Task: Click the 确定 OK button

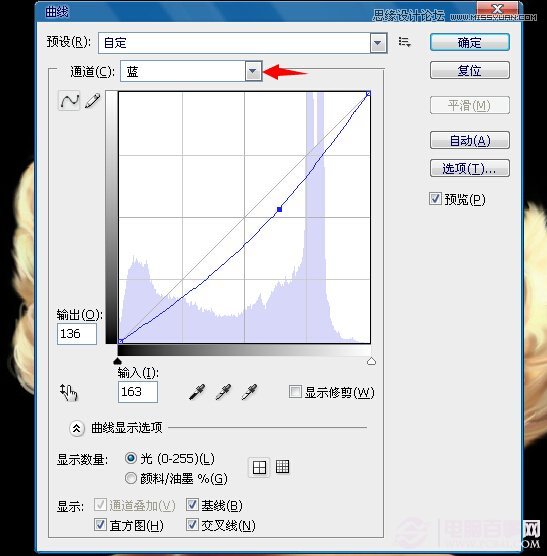Action: pos(470,42)
